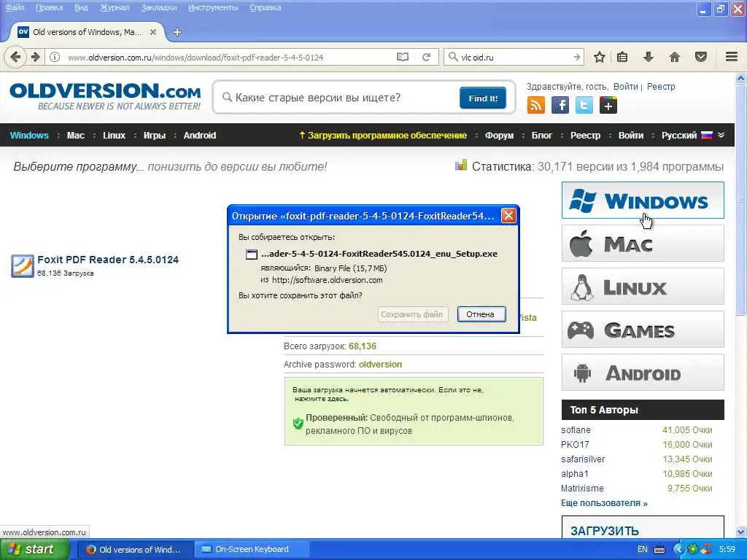Open the Google Plus icon link
Image resolution: width=747 pixels, height=560 pixels.
click(608, 105)
